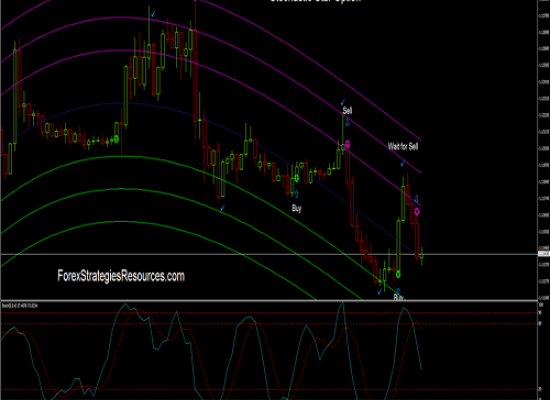Click the blue checkmark on the lower green band near mid-chart

[x=222, y=208]
